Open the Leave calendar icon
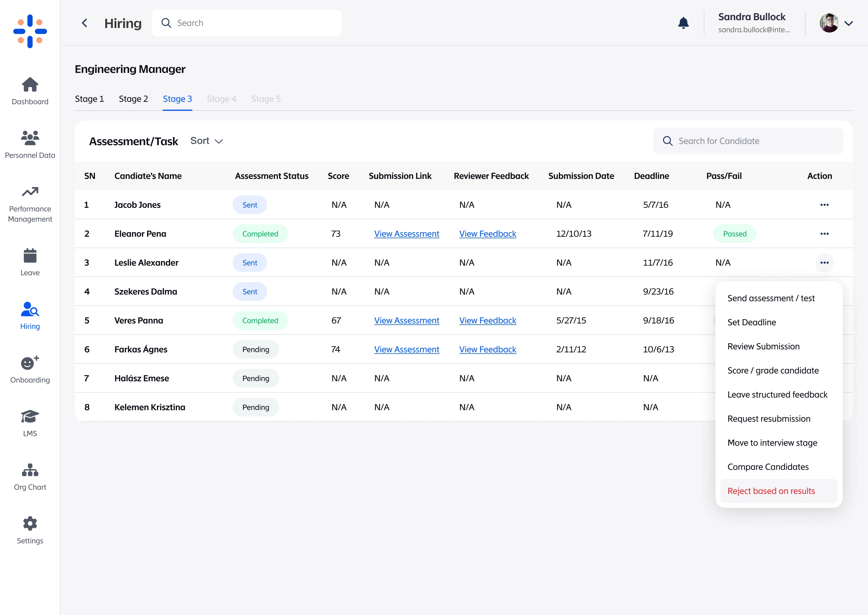Image resolution: width=868 pixels, height=615 pixels. click(30, 256)
